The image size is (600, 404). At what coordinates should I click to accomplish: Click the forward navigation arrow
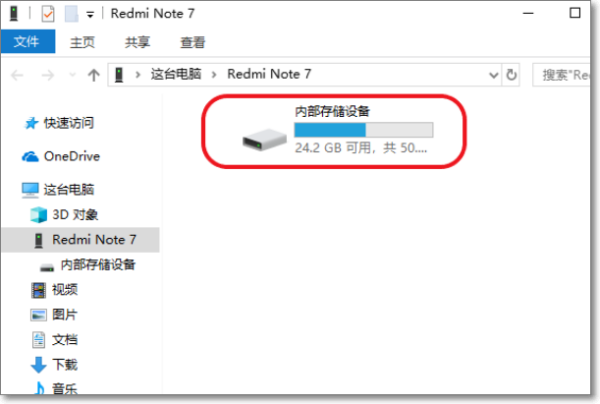(x=48, y=75)
